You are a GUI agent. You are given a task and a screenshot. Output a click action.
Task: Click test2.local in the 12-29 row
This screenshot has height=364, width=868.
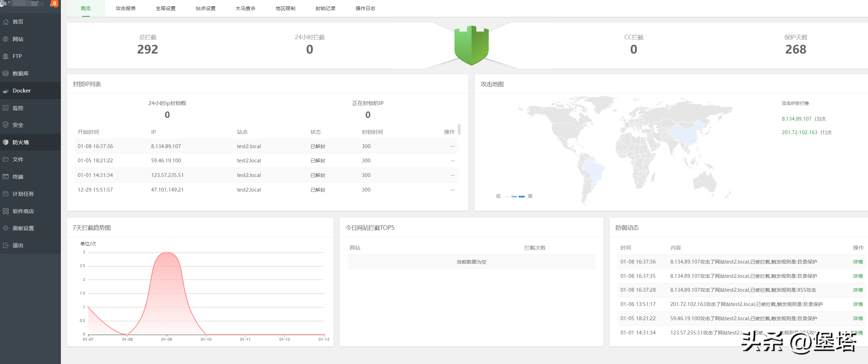(249, 190)
